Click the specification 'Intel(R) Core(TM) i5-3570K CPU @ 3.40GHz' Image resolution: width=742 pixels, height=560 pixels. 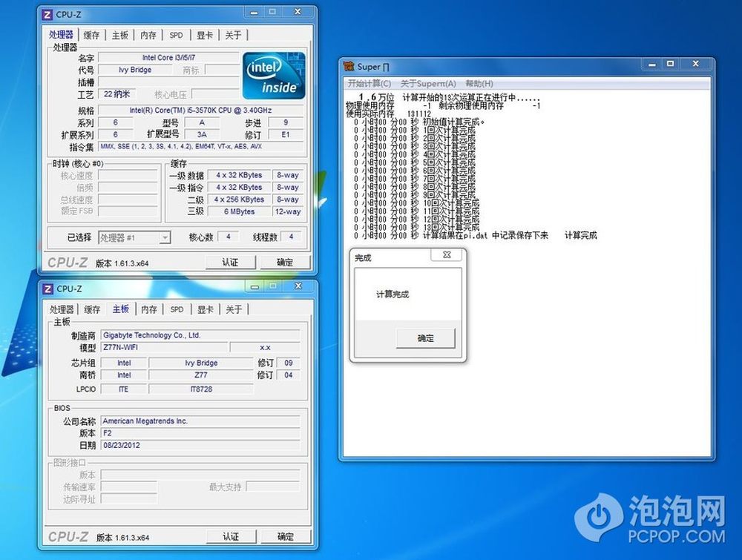[x=200, y=111]
